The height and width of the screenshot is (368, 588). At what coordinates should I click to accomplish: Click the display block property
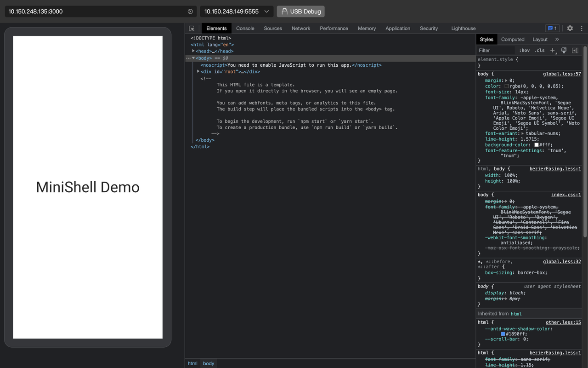(x=505, y=293)
